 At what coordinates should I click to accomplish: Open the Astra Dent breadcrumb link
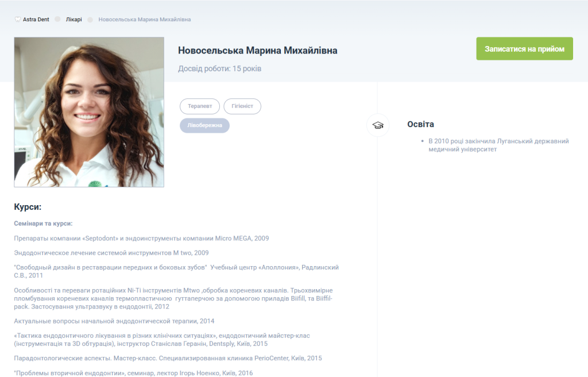36,20
